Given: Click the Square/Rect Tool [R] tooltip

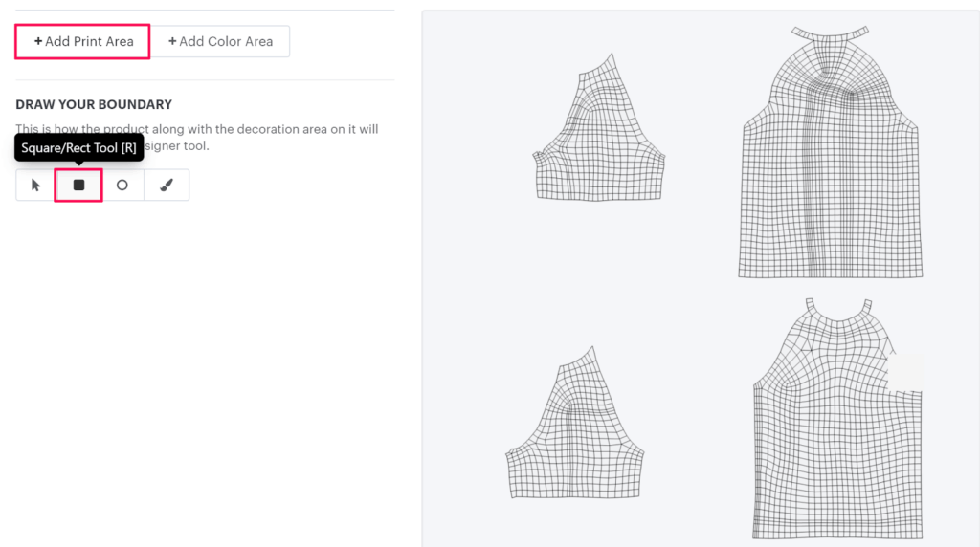Looking at the screenshot, I should [x=78, y=148].
